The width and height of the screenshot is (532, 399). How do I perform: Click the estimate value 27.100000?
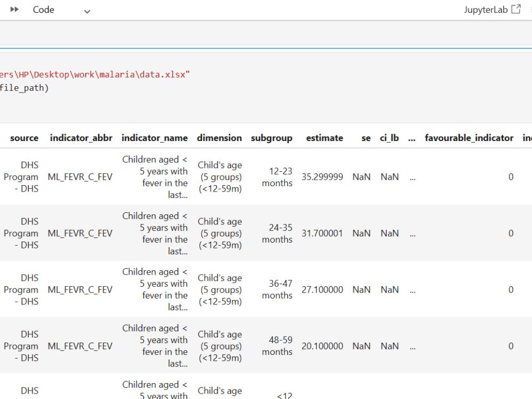[322, 290]
